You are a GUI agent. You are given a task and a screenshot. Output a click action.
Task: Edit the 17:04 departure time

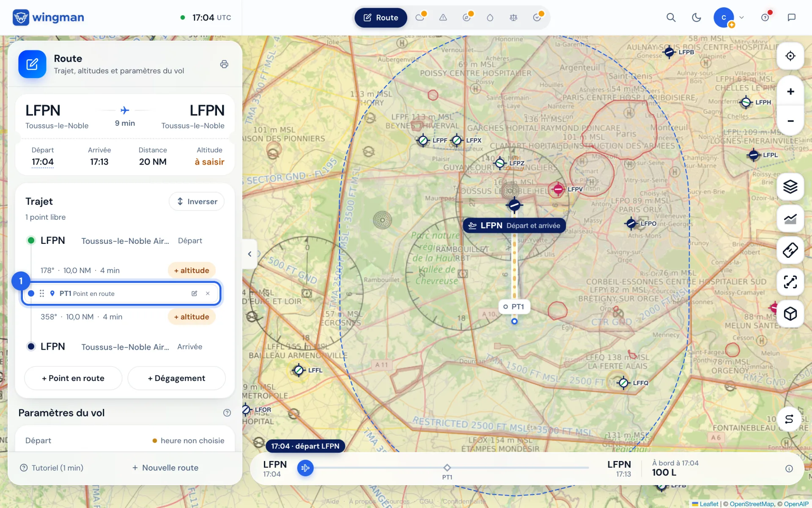[x=43, y=162]
